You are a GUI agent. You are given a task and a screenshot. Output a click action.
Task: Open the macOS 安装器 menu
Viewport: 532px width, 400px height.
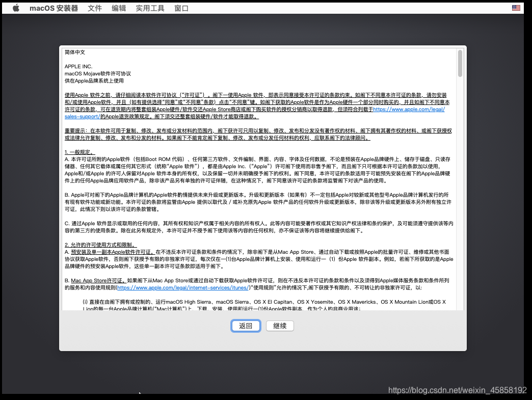tap(54, 8)
